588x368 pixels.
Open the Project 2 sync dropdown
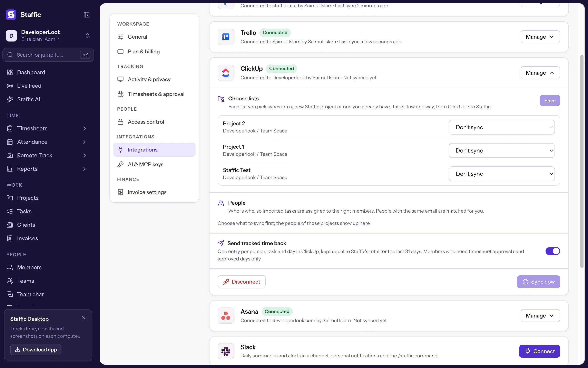tap(501, 127)
